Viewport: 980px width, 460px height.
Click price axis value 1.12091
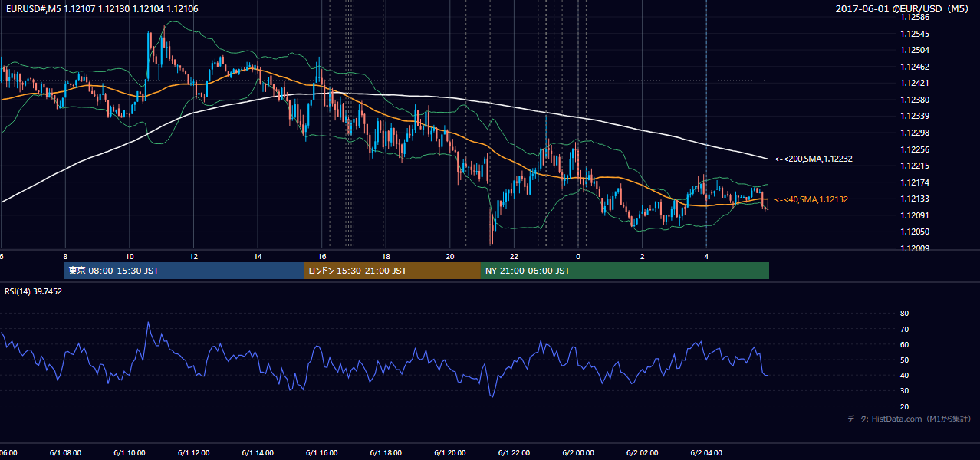[x=914, y=215]
